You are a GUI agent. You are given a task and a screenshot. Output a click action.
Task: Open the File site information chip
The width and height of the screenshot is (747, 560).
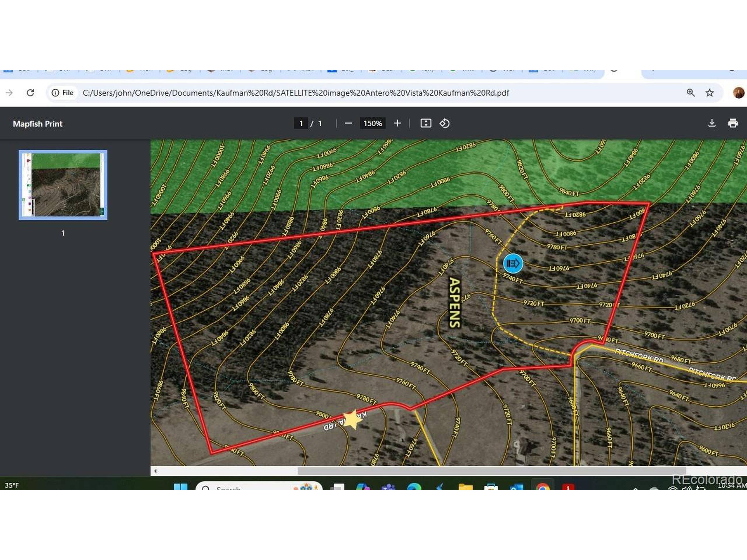click(62, 93)
